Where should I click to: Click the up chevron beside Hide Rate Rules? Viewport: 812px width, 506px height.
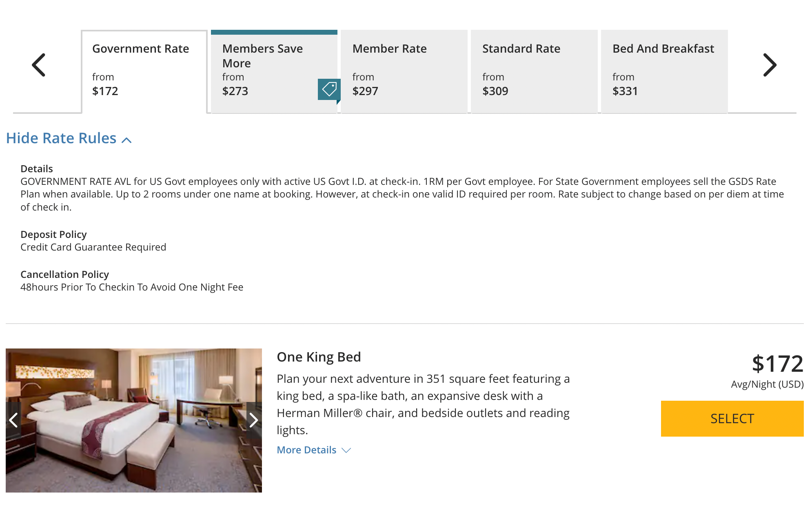(x=126, y=140)
